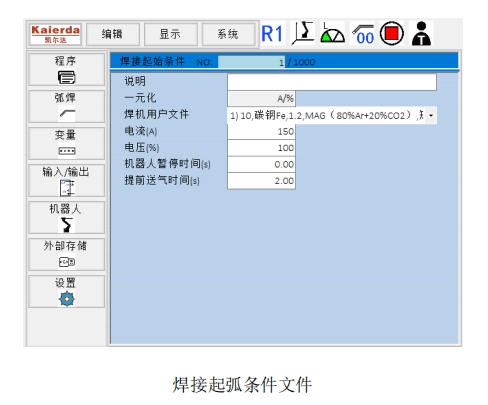This screenshot has height=405, width=488.
Task: Open the 系统 menu
Action: [228, 34]
